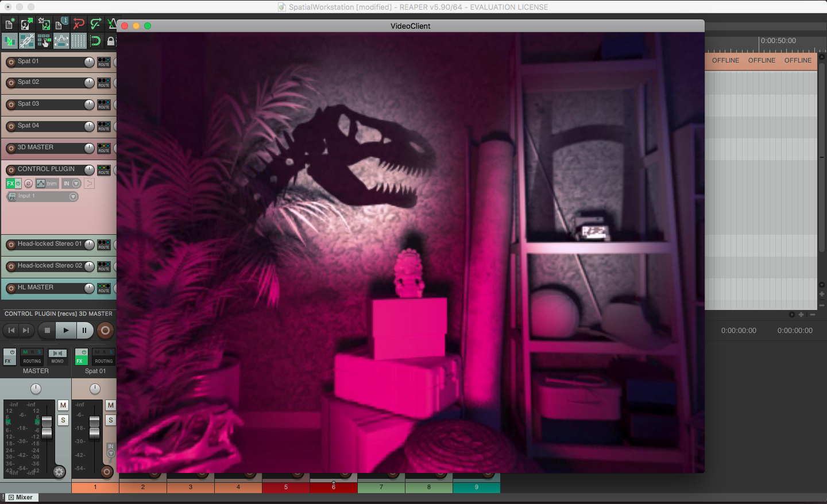
Task: Arm Spat 03 track for recording
Action: 11,104
